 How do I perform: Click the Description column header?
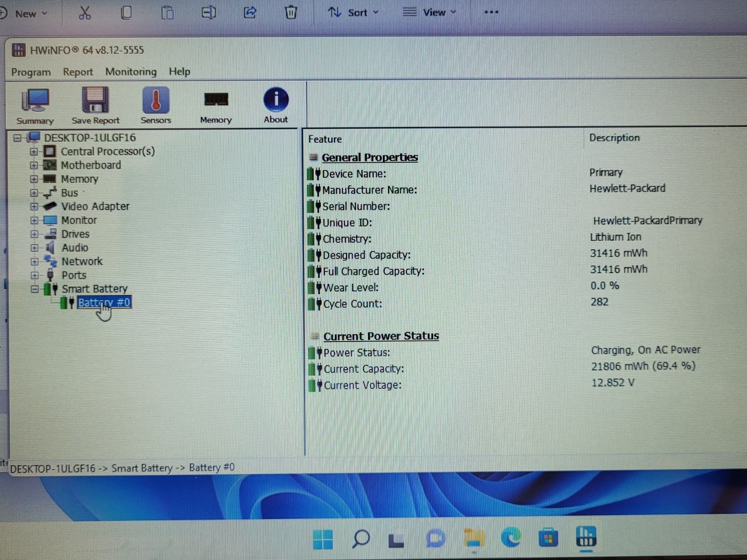(614, 138)
